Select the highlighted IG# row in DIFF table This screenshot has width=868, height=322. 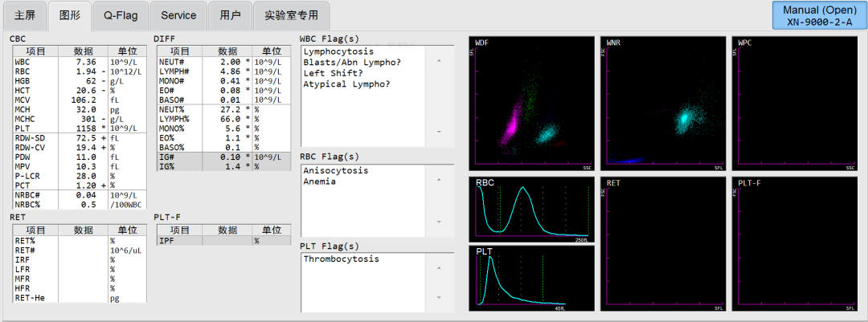coord(222,157)
